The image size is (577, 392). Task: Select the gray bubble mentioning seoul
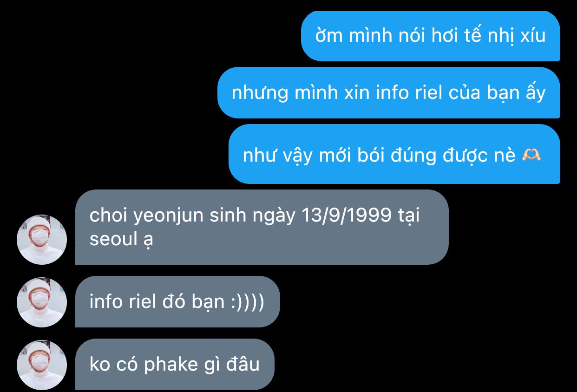pyautogui.click(x=262, y=227)
